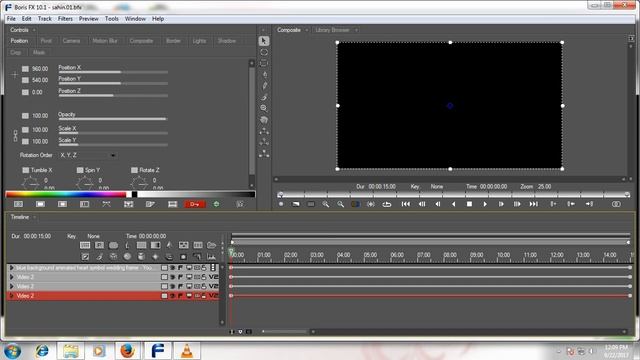
Task: Click the first grid icon in timeline toolbar
Action: point(85,245)
